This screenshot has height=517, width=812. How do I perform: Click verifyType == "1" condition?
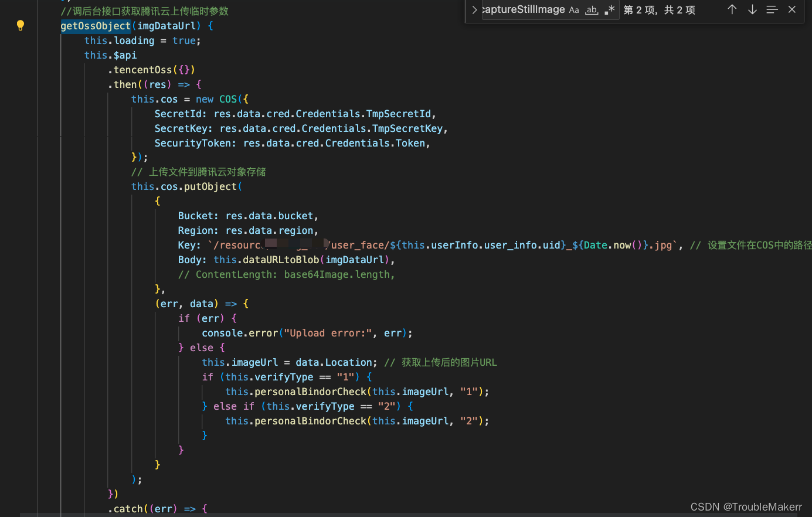pyautogui.click(x=290, y=377)
